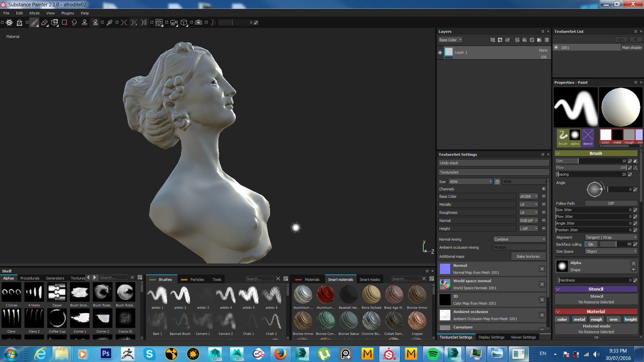Collapse the Stencil section header
The image size is (644, 362).
tap(596, 289)
